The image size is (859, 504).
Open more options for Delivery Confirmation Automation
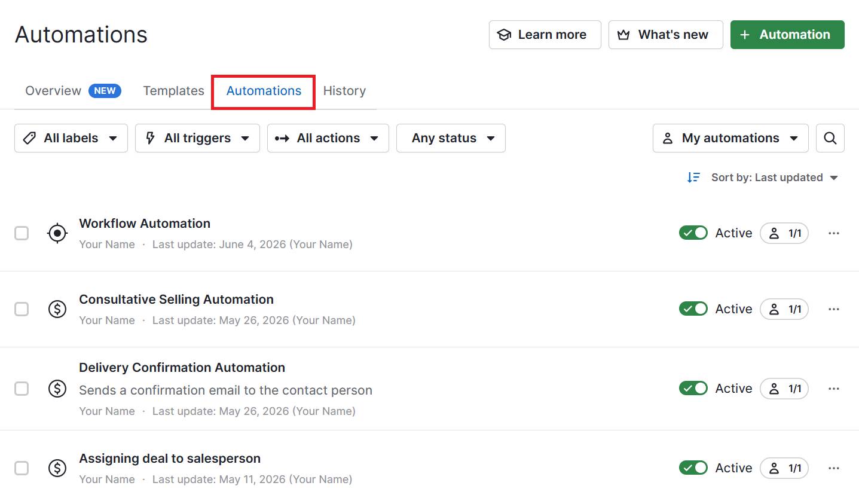pyautogui.click(x=834, y=389)
